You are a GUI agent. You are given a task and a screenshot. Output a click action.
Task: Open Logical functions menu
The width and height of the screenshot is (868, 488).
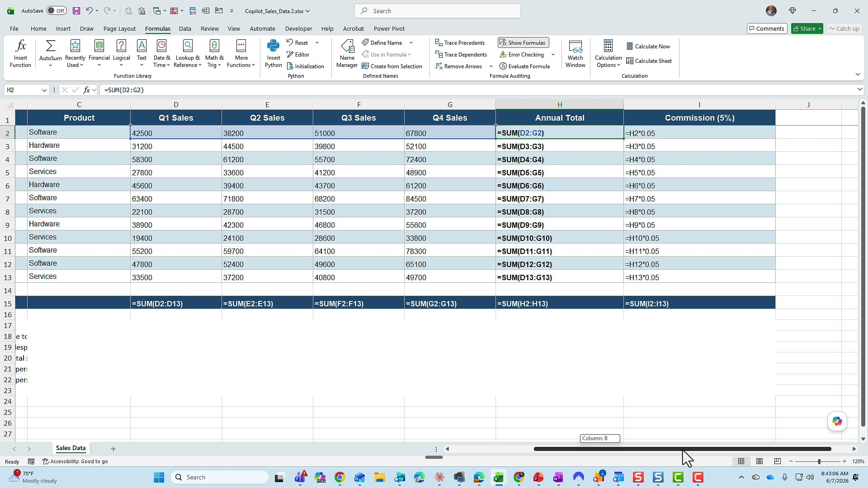[121, 53]
